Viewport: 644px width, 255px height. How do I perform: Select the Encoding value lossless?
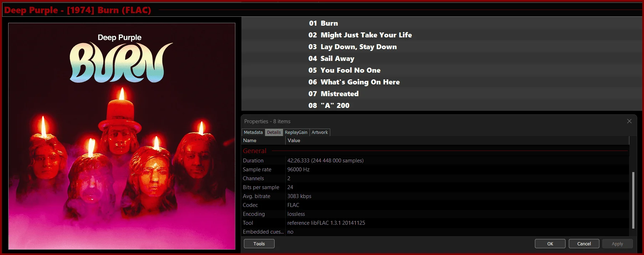(296, 214)
